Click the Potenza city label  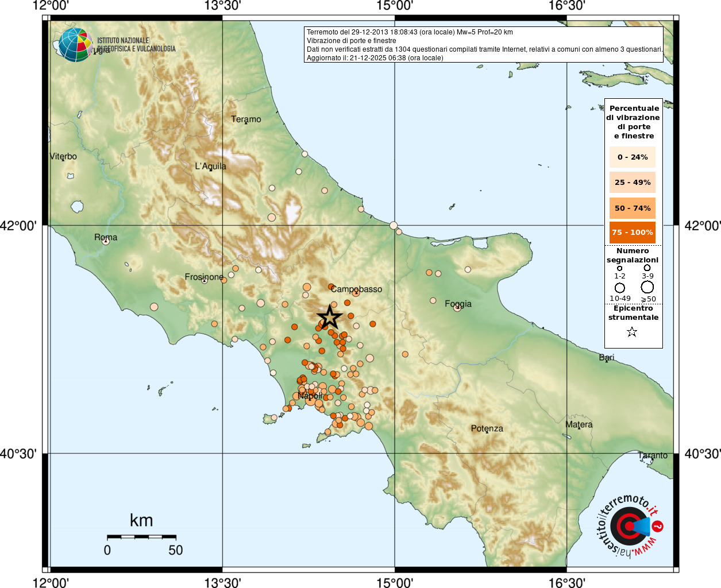tap(487, 428)
